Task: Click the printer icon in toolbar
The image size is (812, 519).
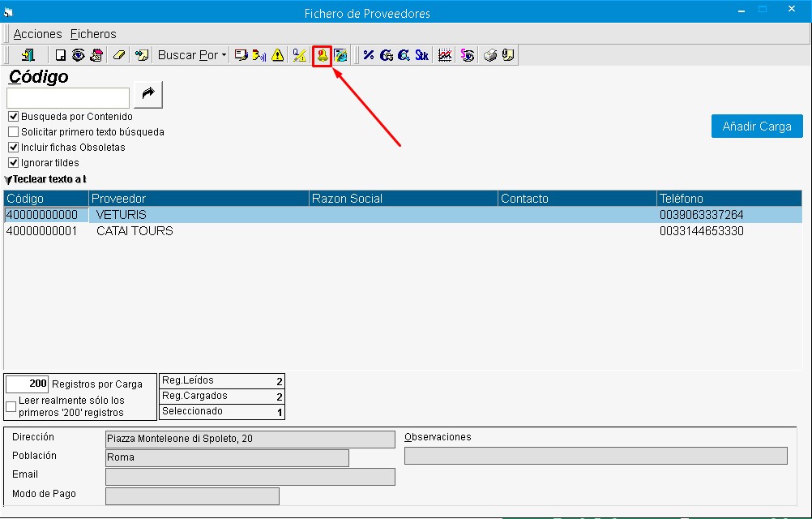Action: click(490, 55)
